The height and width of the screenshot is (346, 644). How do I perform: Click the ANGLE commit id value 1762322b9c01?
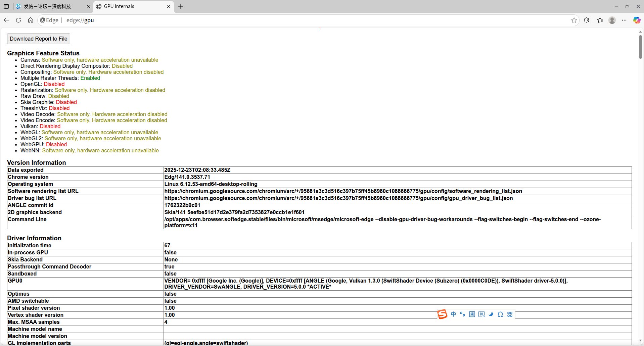(x=182, y=205)
